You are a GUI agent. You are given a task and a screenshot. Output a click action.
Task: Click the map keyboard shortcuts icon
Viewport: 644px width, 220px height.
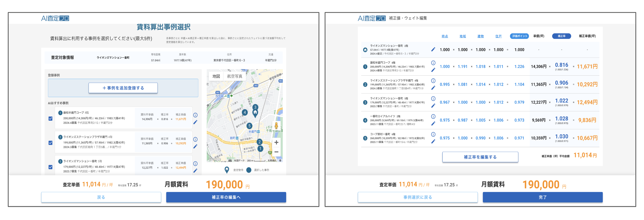230,161
